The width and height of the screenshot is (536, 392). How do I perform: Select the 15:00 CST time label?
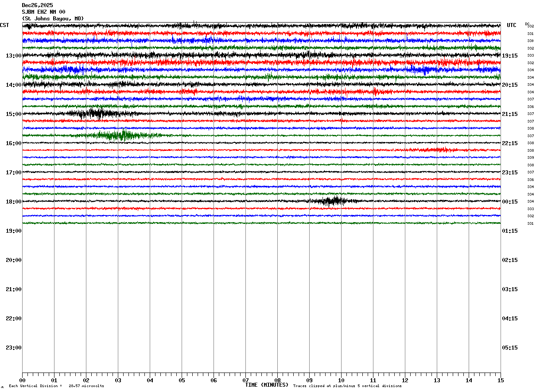point(14,114)
